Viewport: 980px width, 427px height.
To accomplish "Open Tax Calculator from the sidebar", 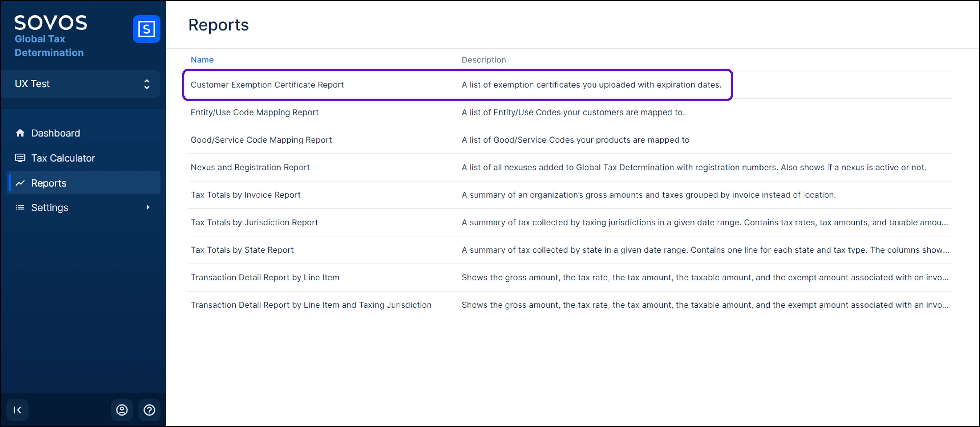I will pos(63,158).
